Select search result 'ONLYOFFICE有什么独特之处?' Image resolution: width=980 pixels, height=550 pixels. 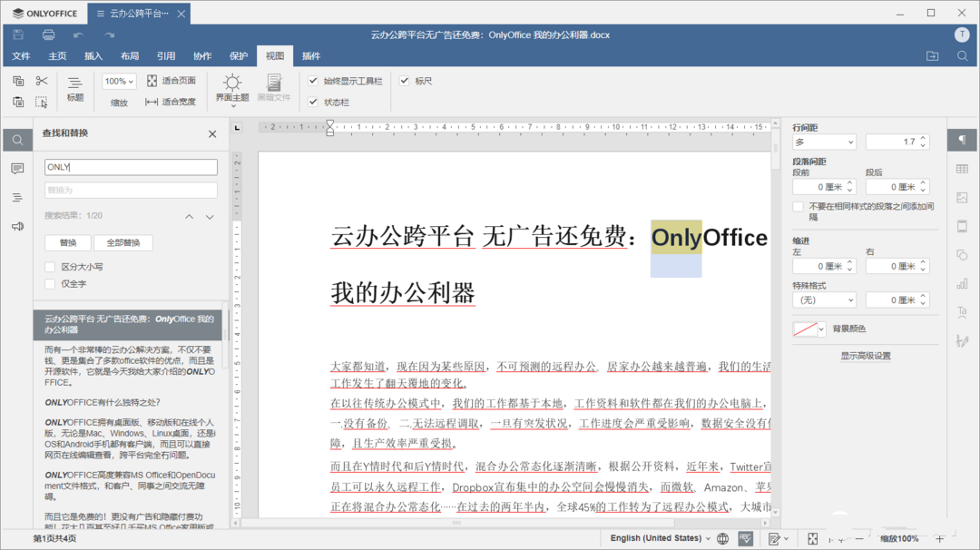(x=128, y=402)
